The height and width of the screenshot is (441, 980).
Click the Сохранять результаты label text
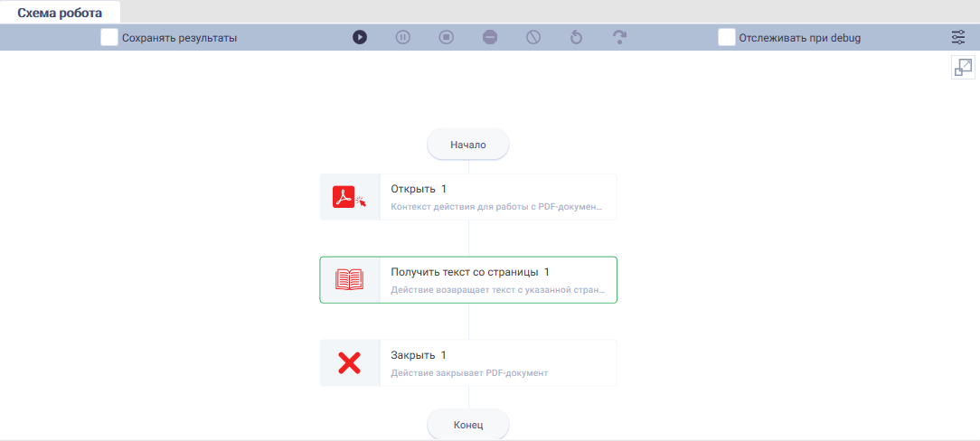(x=179, y=38)
